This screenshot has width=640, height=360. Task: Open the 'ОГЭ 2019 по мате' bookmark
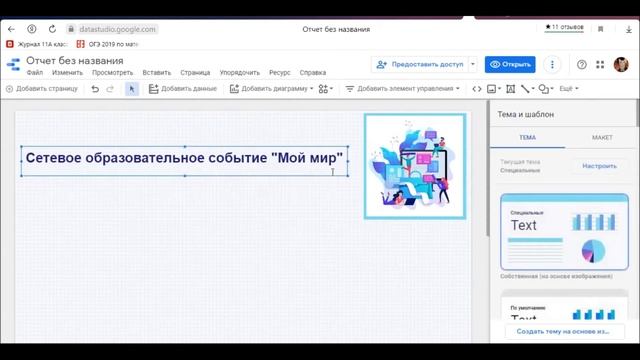click(108, 44)
